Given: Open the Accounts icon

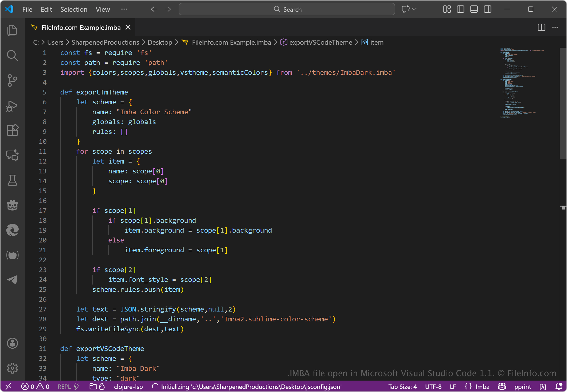Looking at the screenshot, I should click(12, 343).
